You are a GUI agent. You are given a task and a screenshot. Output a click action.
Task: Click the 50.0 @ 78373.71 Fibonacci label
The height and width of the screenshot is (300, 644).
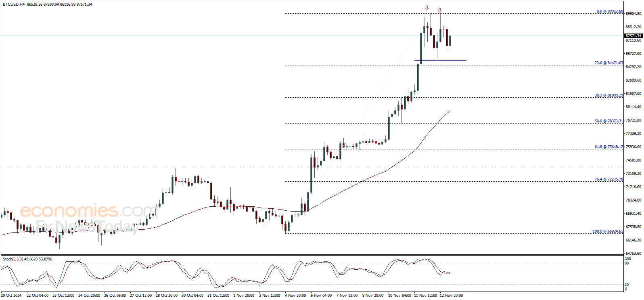tap(608, 121)
